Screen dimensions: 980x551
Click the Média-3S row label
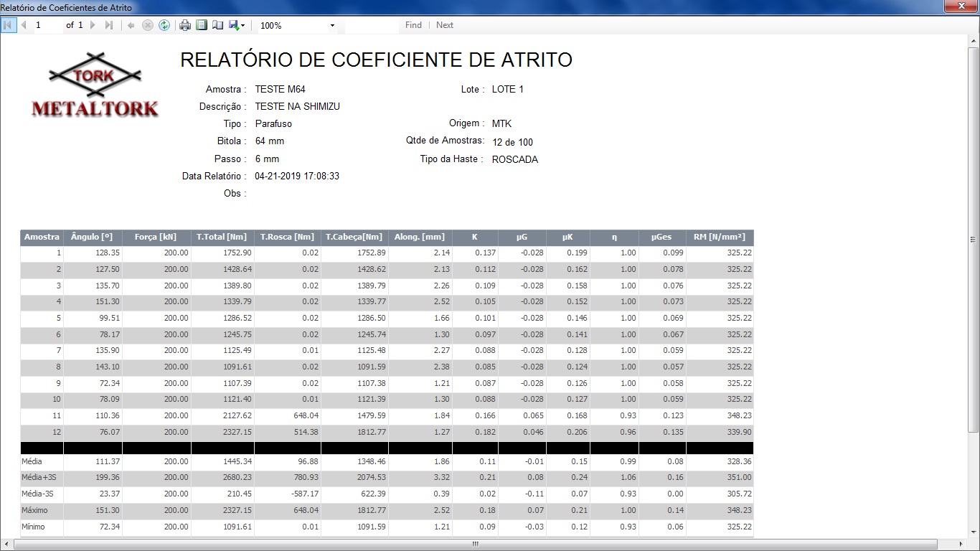[37, 494]
